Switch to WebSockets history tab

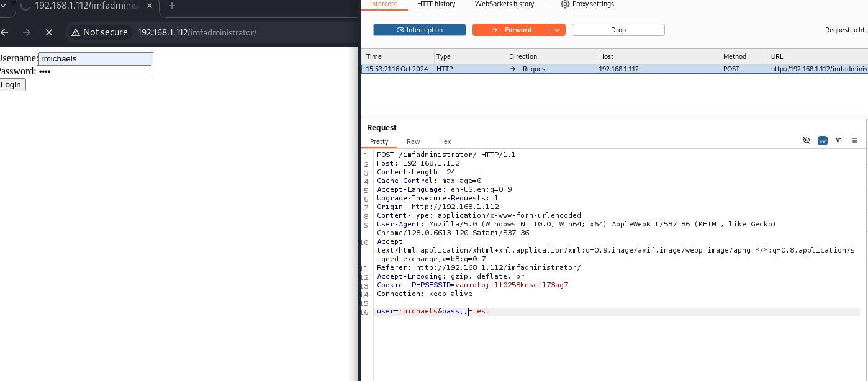pyautogui.click(x=504, y=4)
